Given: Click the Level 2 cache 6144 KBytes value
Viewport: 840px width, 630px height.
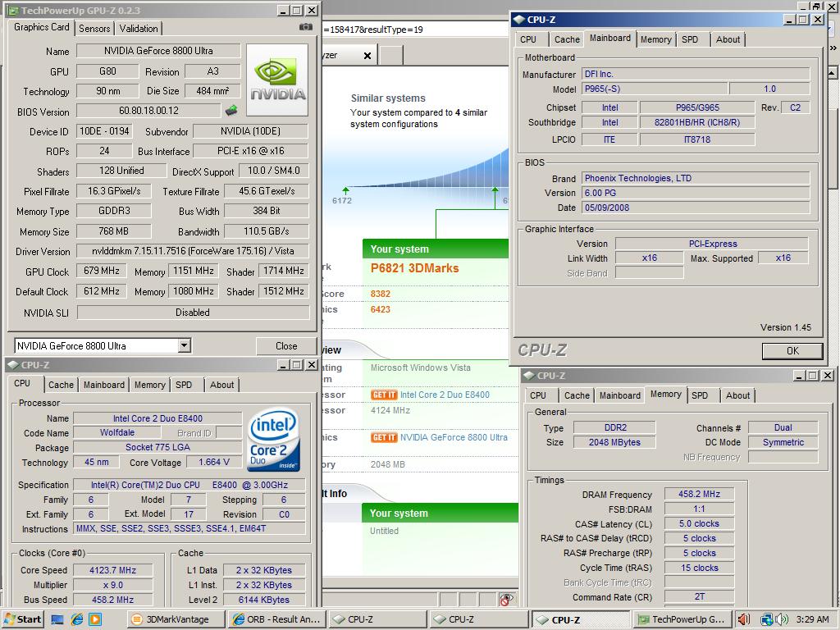Looking at the screenshot, I should 264,600.
